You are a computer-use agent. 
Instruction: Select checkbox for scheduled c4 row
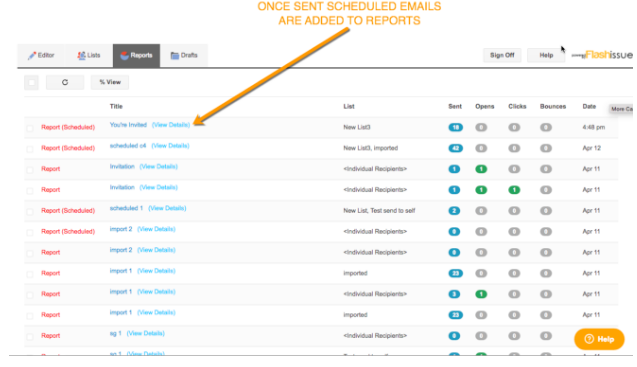30,148
